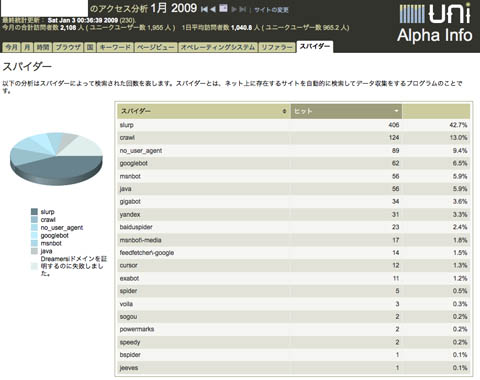Select the googlebot table row
480x380 pixels.
[294, 163]
